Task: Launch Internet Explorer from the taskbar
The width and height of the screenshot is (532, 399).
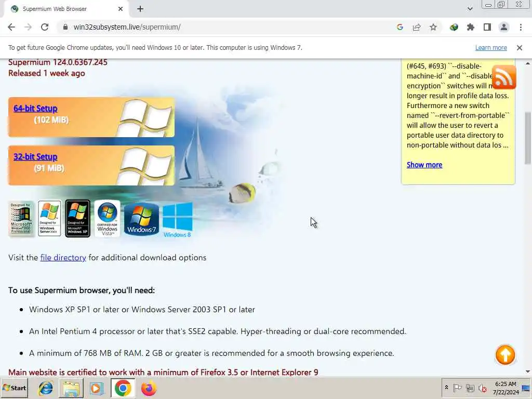Action: pyautogui.click(x=46, y=388)
